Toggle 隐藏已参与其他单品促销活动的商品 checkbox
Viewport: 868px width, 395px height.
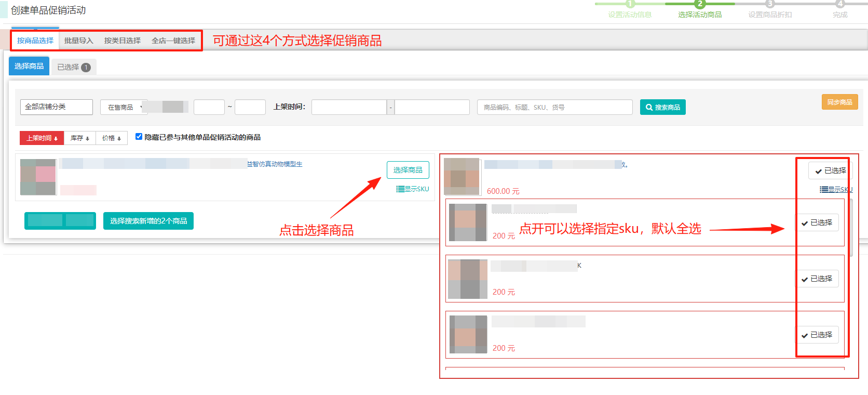(x=139, y=137)
